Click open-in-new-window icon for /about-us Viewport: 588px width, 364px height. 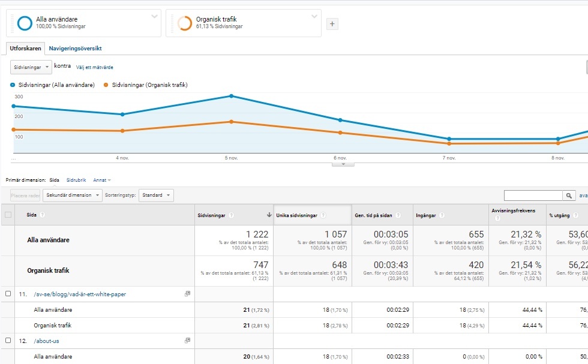click(x=187, y=341)
